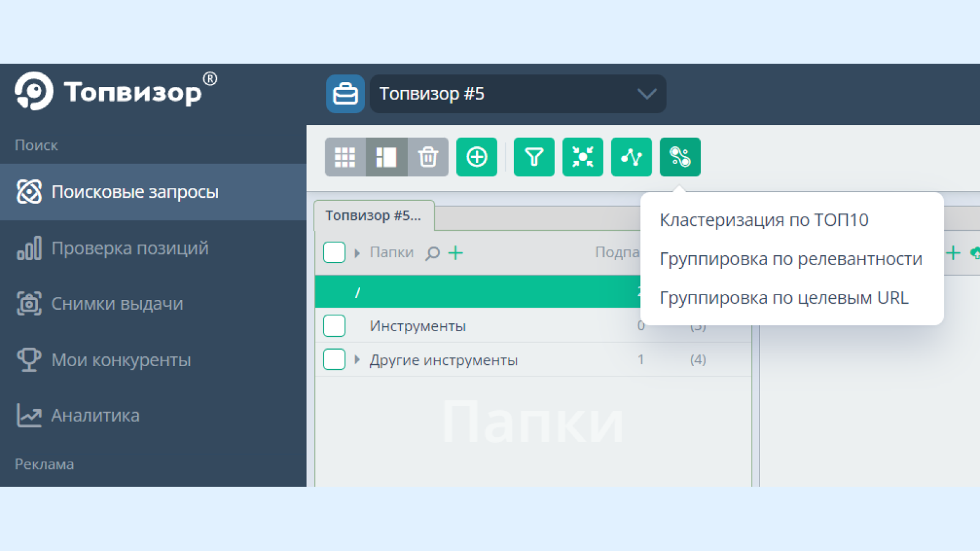Click the folder search magnifier icon

(432, 253)
